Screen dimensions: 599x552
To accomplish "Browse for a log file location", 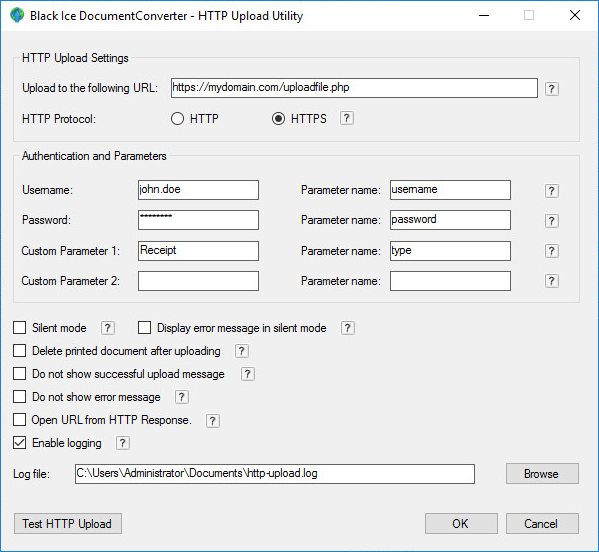I will [x=542, y=474].
